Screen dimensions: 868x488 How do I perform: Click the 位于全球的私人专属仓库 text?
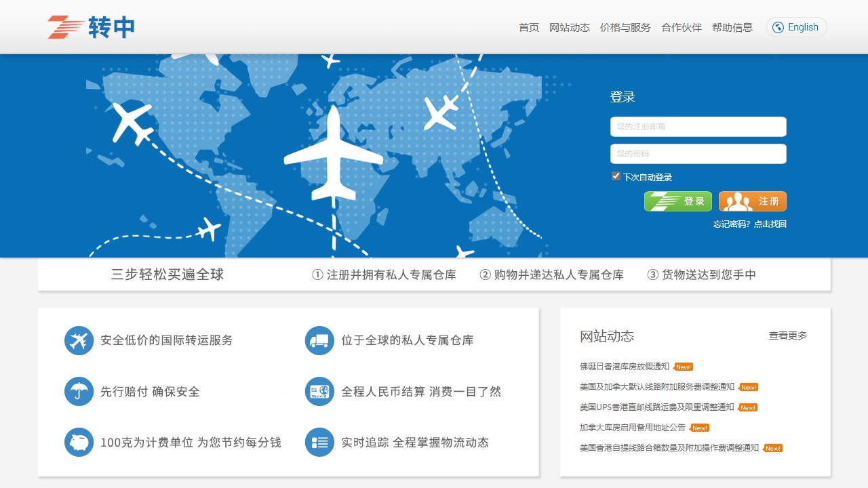pyautogui.click(x=408, y=340)
